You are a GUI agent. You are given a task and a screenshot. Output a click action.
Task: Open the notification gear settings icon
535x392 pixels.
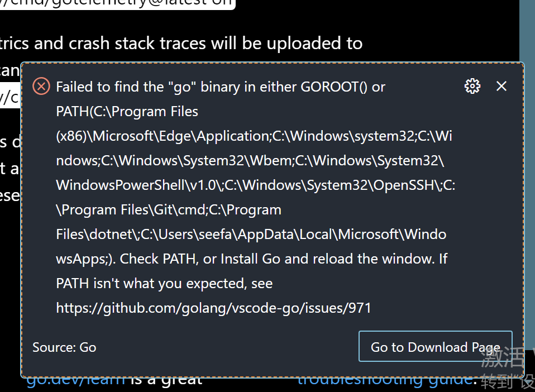tap(472, 86)
